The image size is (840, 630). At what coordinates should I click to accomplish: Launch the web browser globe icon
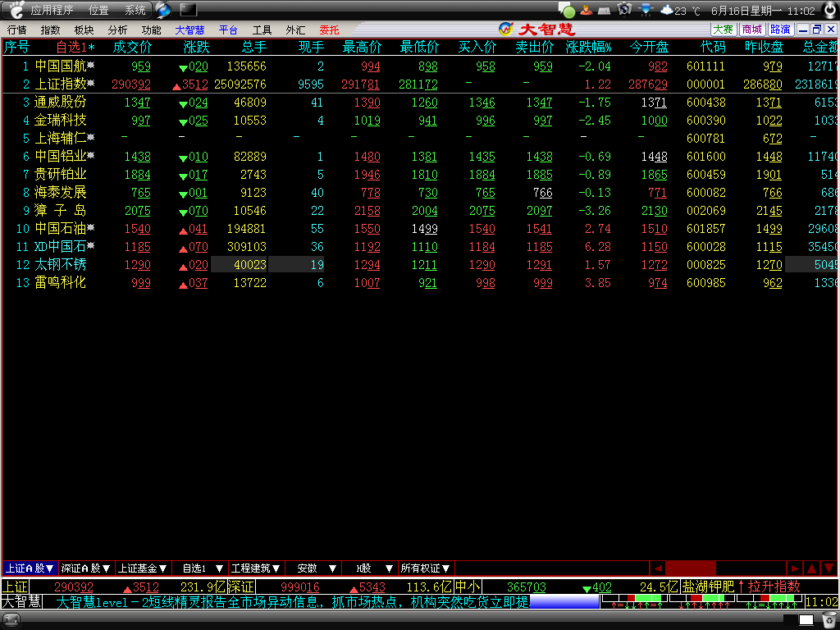[163, 10]
